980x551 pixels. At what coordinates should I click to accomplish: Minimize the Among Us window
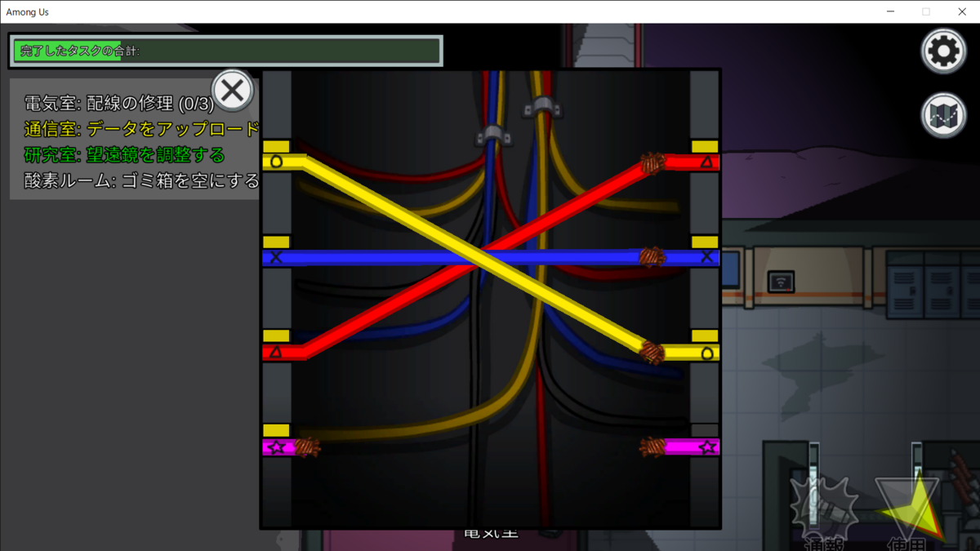890,11
